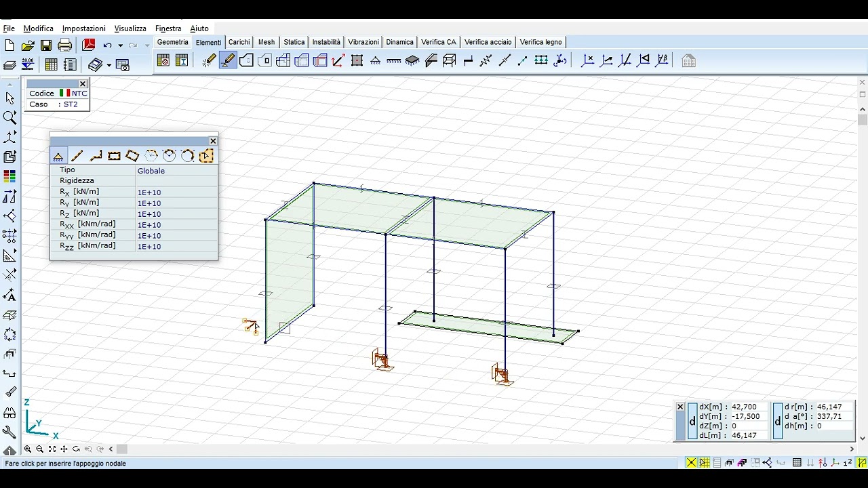Change the Tipo value Globale
Screen dimensions: 868x488
[x=176, y=171]
